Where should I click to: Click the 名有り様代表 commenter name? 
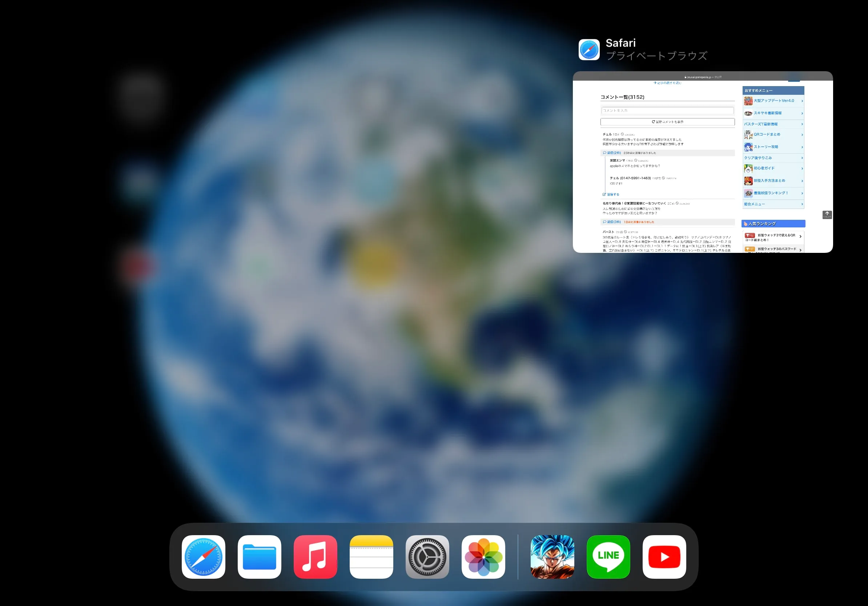point(634,203)
